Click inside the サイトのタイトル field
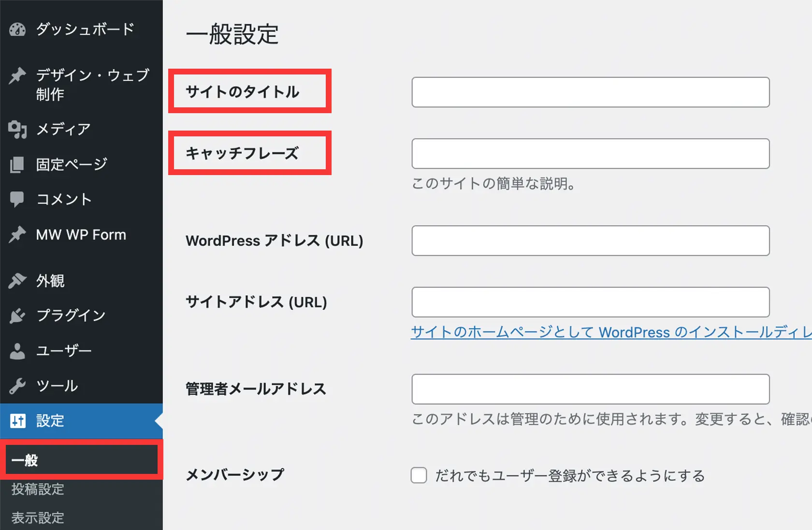Image resolution: width=812 pixels, height=530 pixels. (590, 92)
